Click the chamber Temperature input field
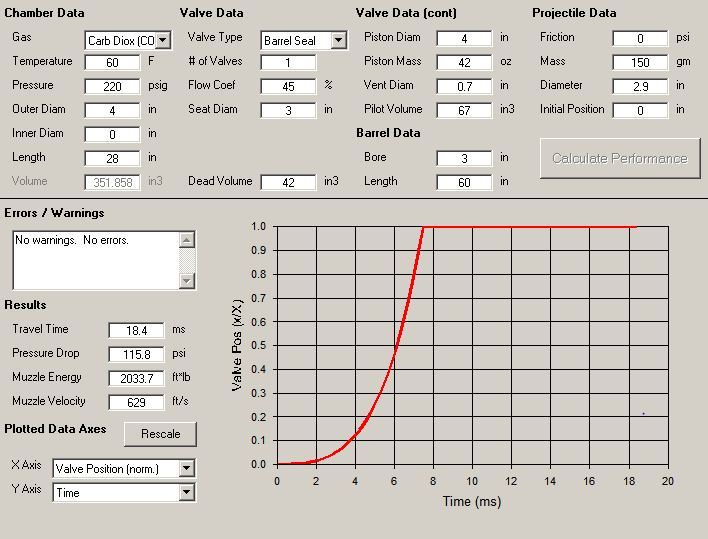This screenshot has width=708, height=539. [112, 62]
